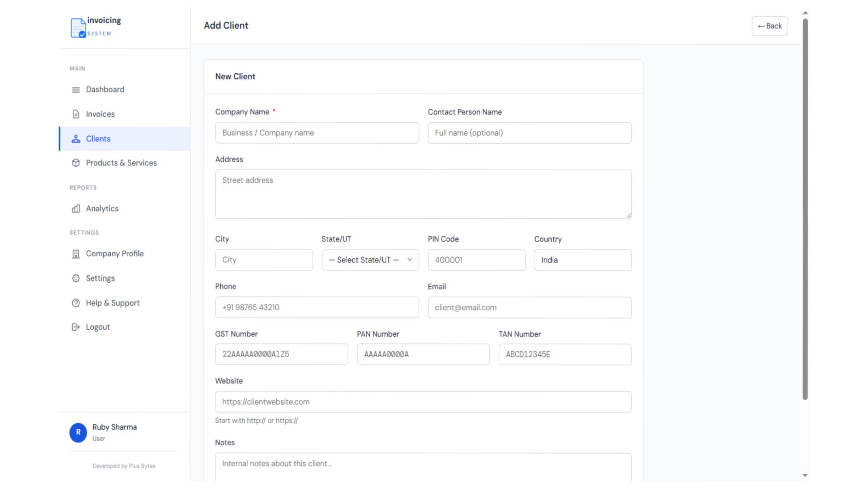Viewport: 868px width, 488px height.
Task: Click the Logout arrow icon
Action: (x=76, y=327)
